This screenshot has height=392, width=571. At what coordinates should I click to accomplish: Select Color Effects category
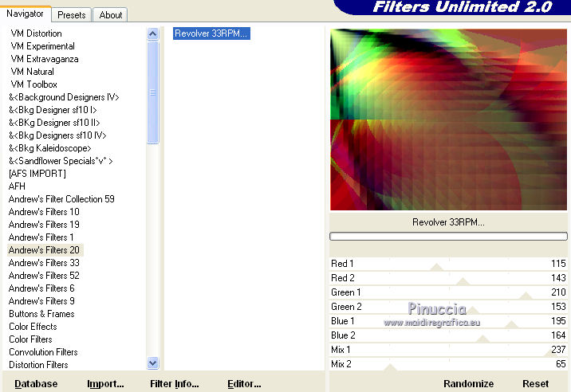(33, 327)
